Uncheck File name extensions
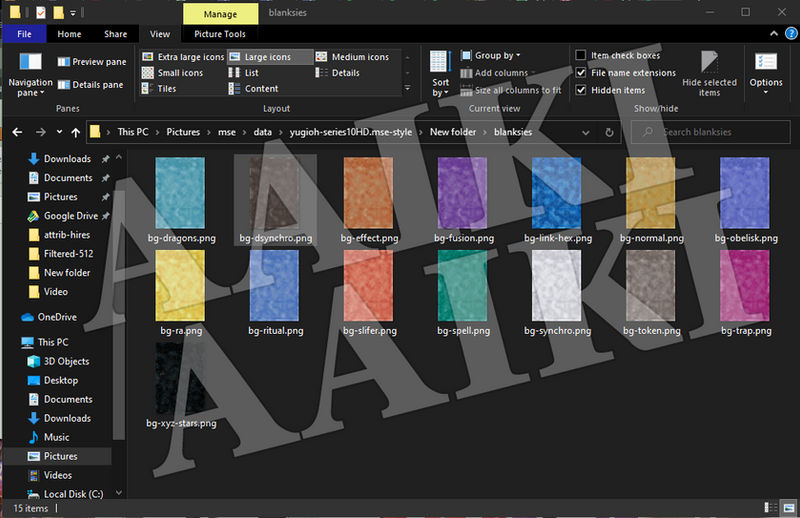The width and height of the screenshot is (800, 518). click(581, 72)
